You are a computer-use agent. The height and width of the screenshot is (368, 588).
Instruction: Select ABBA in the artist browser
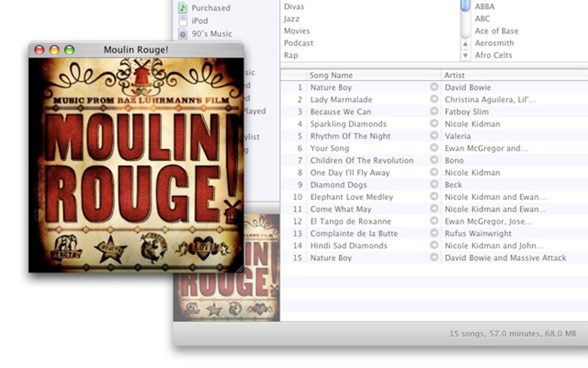[x=484, y=6]
